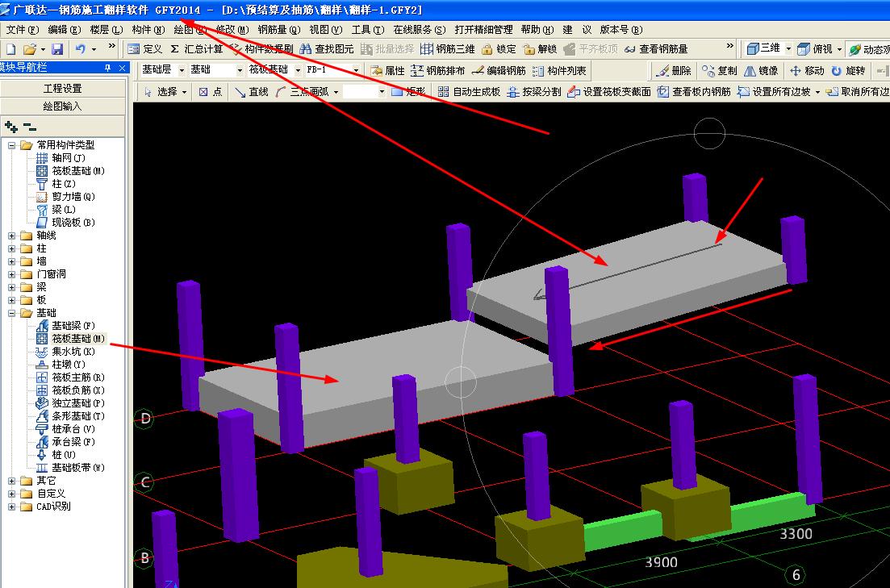Click the 删除 delete tool
This screenshot has height=588, width=890.
[674, 70]
